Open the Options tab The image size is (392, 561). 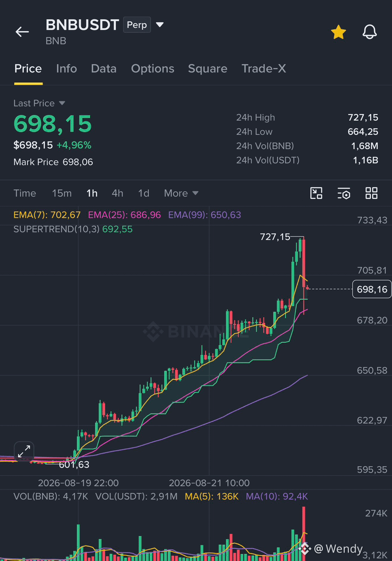pos(153,68)
